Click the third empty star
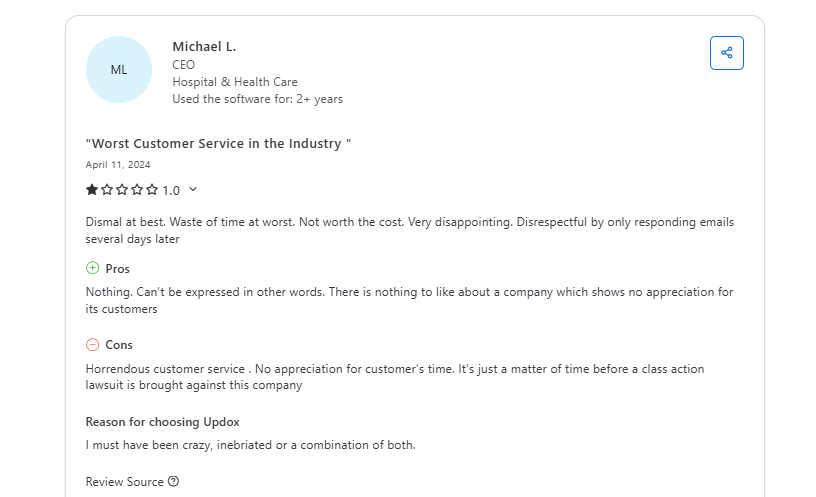The image size is (816, 497). pyautogui.click(x=122, y=190)
